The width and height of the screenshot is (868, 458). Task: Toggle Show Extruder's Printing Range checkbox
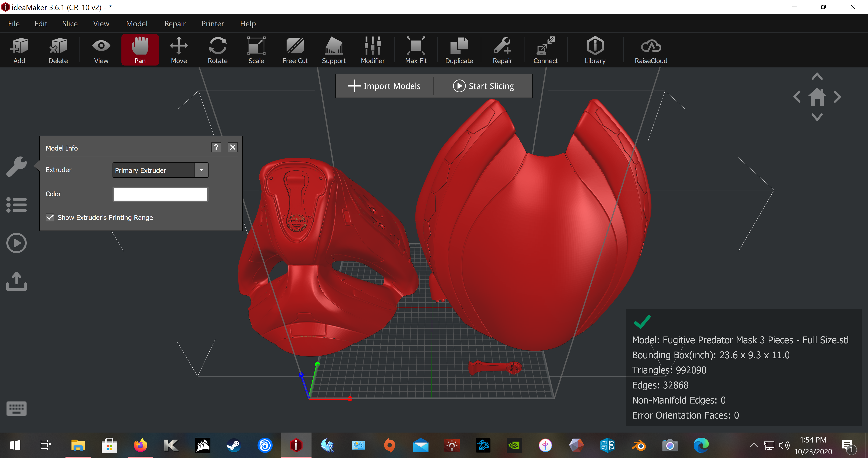tap(50, 217)
